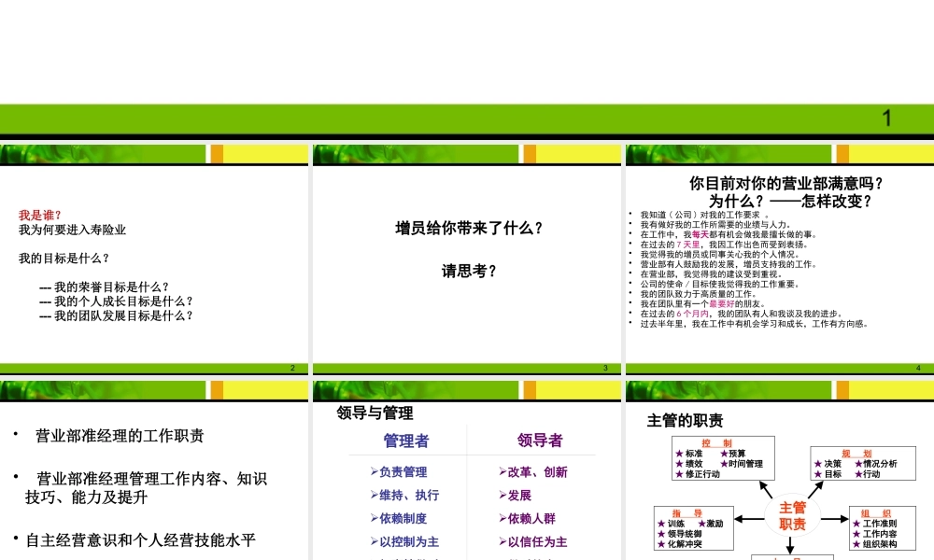Click item 依赖人群
The height and width of the screenshot is (560, 934).
point(527,518)
